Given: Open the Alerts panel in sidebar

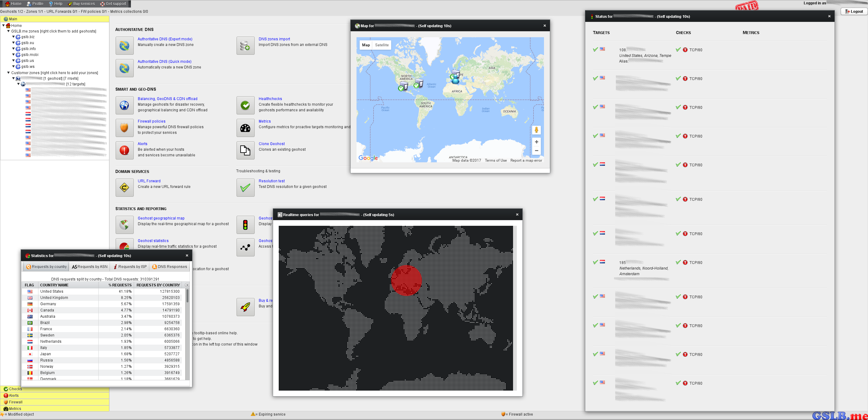Looking at the screenshot, I should [x=55, y=395].
